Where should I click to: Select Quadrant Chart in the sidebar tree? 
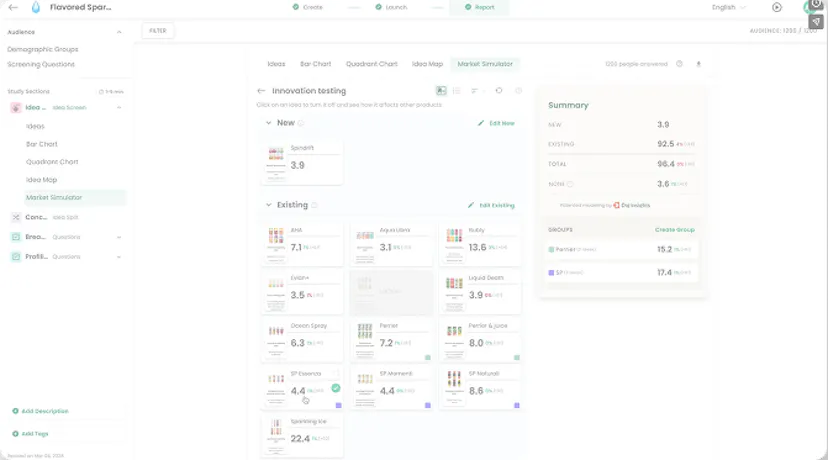click(x=52, y=162)
